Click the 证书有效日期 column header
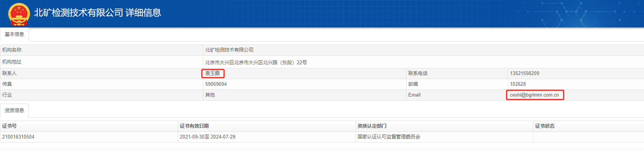The height and width of the screenshot is (153, 644). point(267,126)
